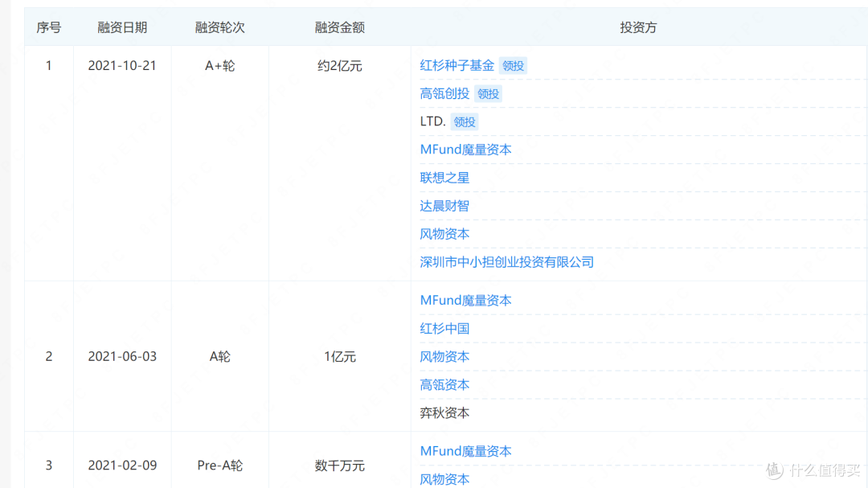
Task: Click the 投资方 column header
Action: (638, 27)
